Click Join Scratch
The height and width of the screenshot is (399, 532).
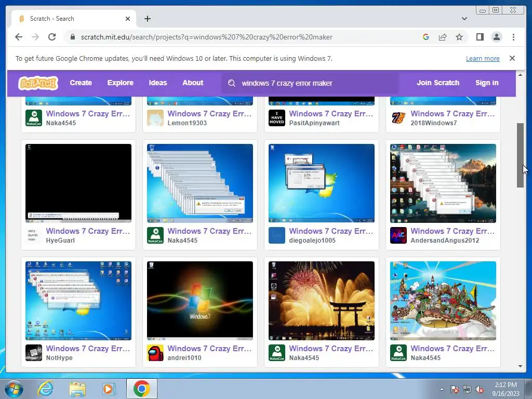(x=437, y=83)
